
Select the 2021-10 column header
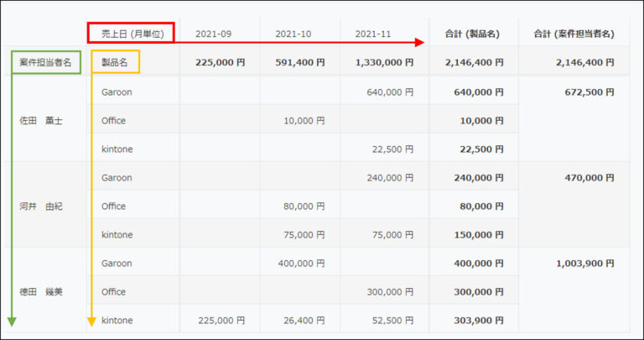pos(293,34)
